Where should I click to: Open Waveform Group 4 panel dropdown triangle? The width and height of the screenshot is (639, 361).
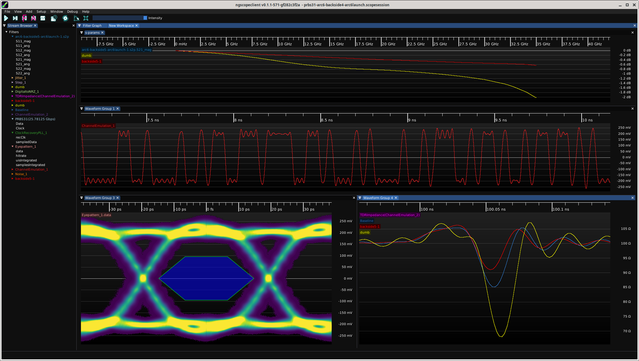coord(360,198)
